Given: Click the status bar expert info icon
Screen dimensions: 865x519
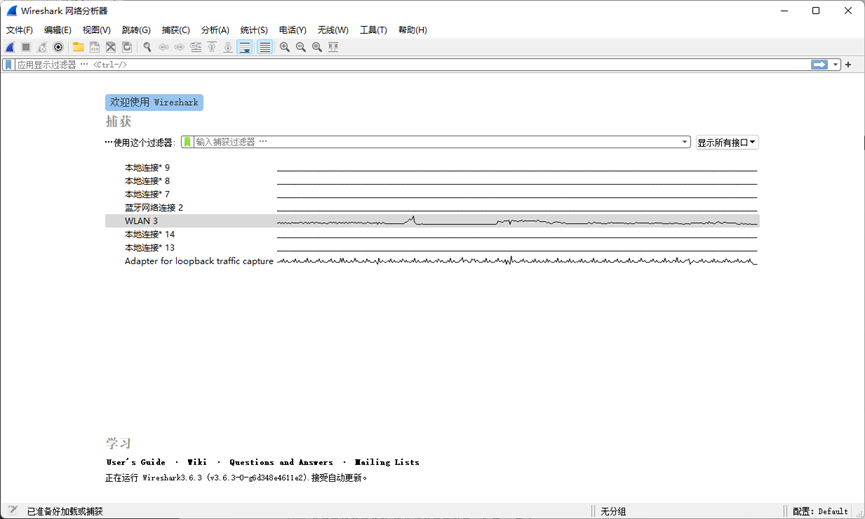Looking at the screenshot, I should (12, 510).
